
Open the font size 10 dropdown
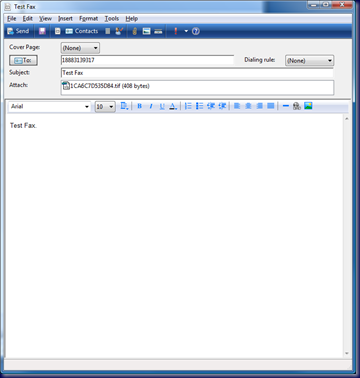[105, 107]
